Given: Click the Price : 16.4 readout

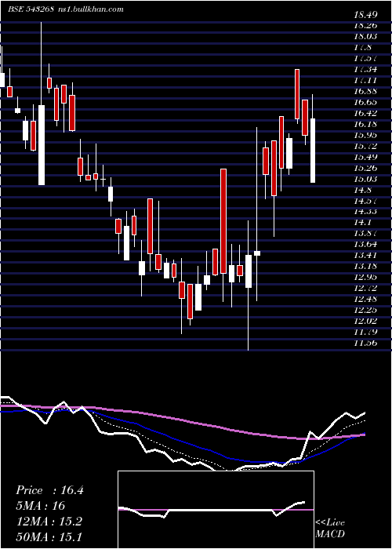Looking at the screenshot, I should click(x=49, y=490).
